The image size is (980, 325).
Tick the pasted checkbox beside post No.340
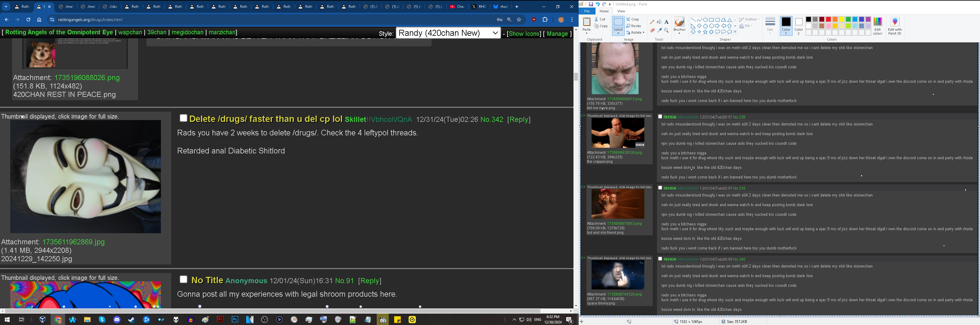(660, 259)
